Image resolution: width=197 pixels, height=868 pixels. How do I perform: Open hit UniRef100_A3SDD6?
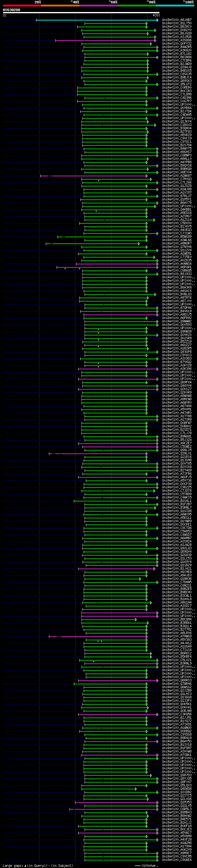(x=177, y=40)
